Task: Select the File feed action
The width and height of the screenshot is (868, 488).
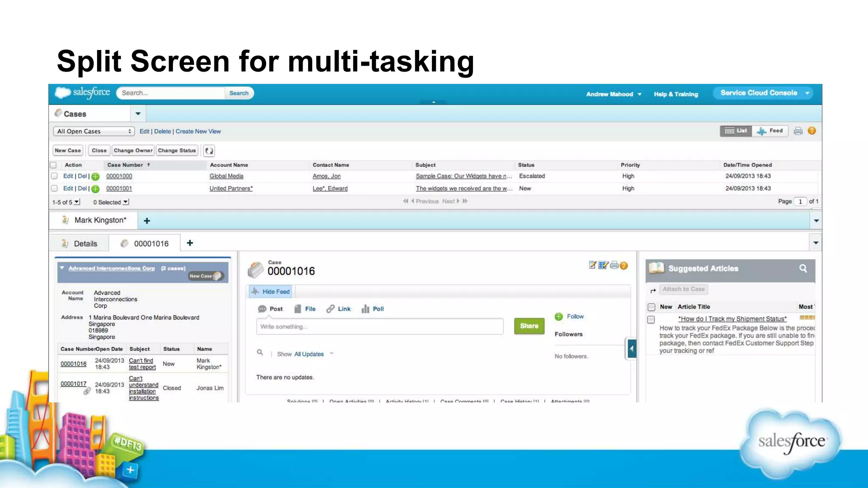Action: pos(305,309)
